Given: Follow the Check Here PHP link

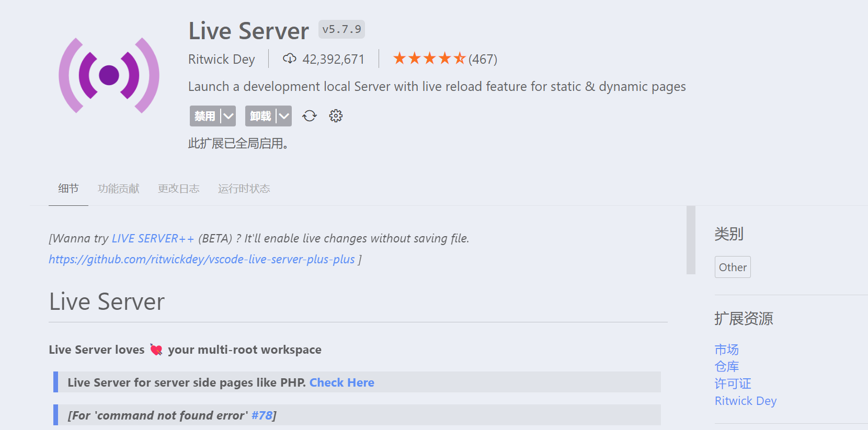Looking at the screenshot, I should pos(342,382).
